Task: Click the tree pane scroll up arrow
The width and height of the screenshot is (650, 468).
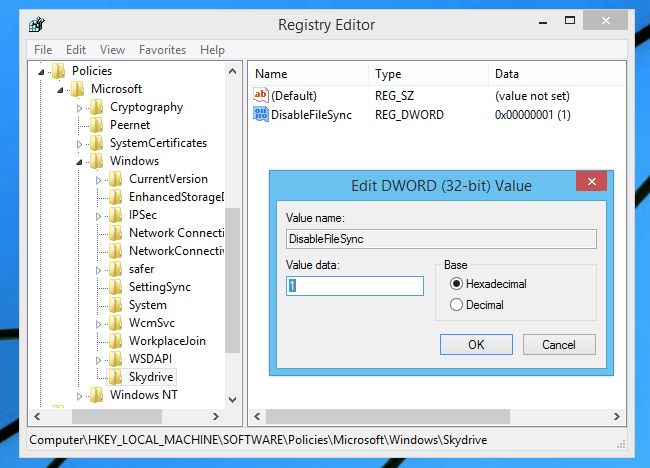Action: 233,71
